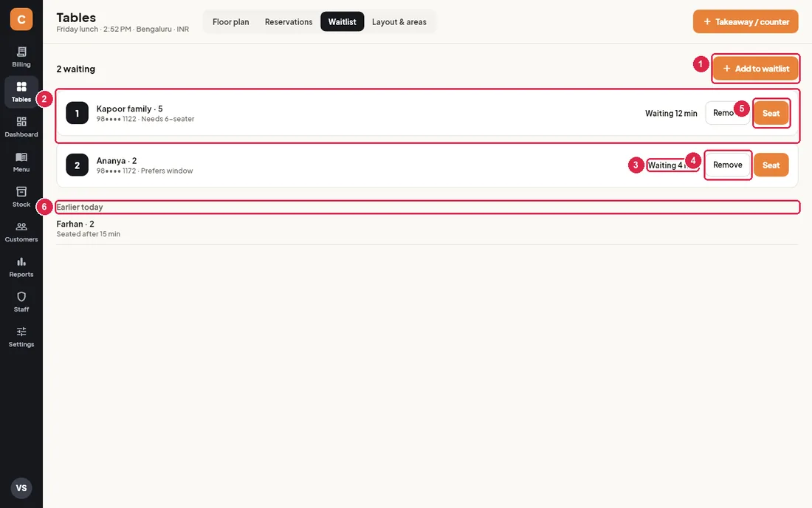Remove Kapoor family from waitlist
The image size is (812, 508).
point(727,113)
